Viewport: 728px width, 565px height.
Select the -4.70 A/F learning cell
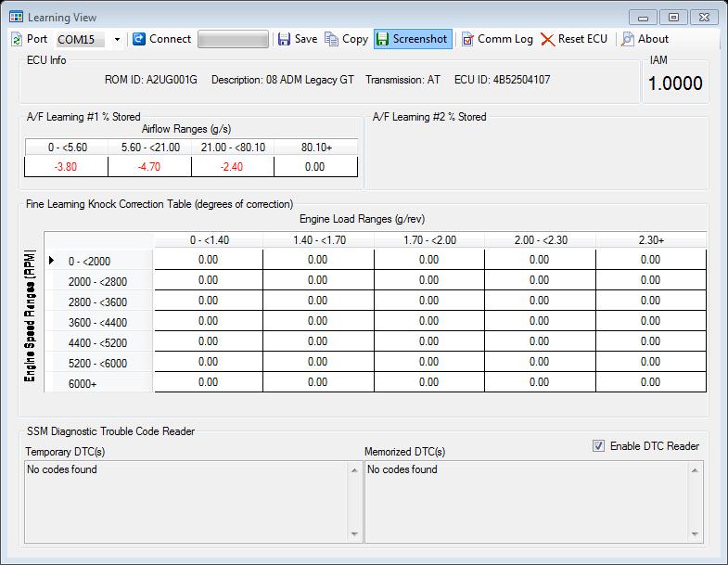click(x=149, y=167)
